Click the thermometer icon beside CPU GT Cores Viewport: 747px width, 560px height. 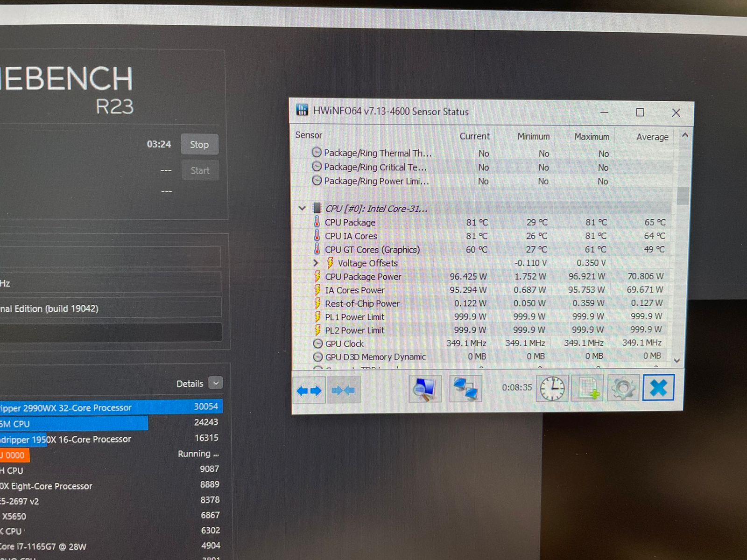pos(317,249)
